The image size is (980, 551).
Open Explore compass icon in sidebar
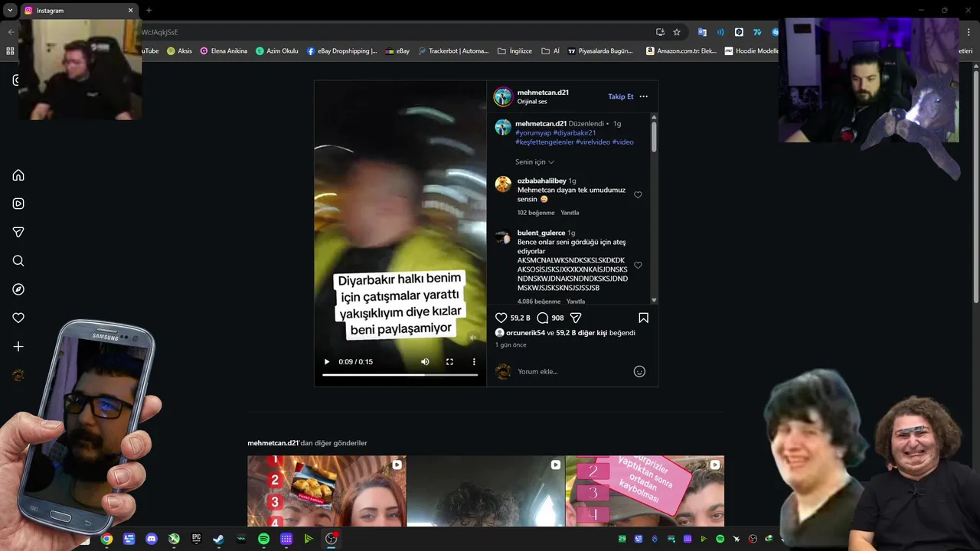(18, 289)
